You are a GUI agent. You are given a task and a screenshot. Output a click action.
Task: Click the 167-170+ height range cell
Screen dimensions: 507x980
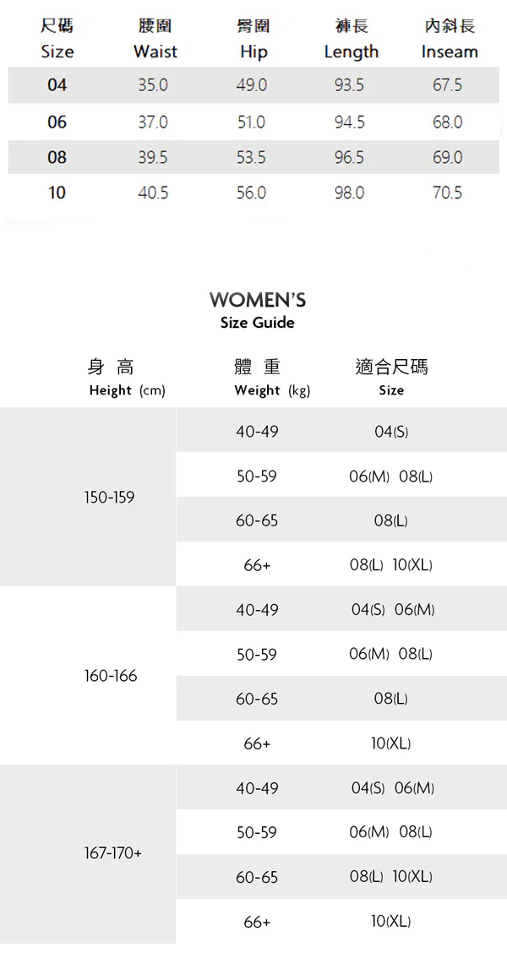112,853
